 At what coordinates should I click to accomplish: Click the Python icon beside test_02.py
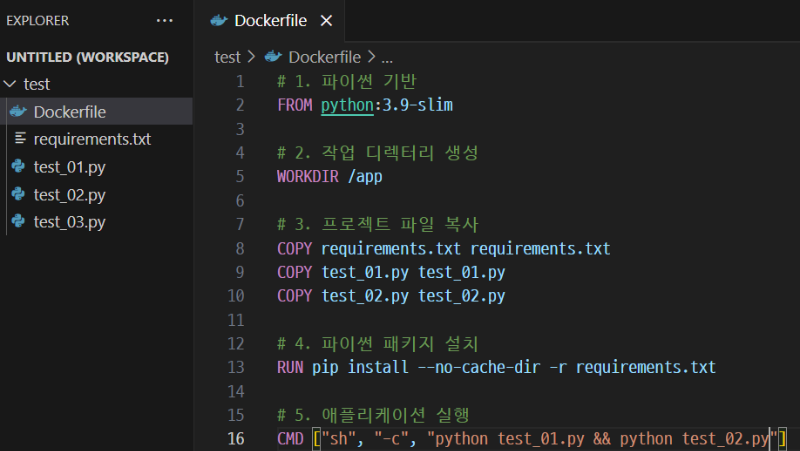(x=18, y=194)
